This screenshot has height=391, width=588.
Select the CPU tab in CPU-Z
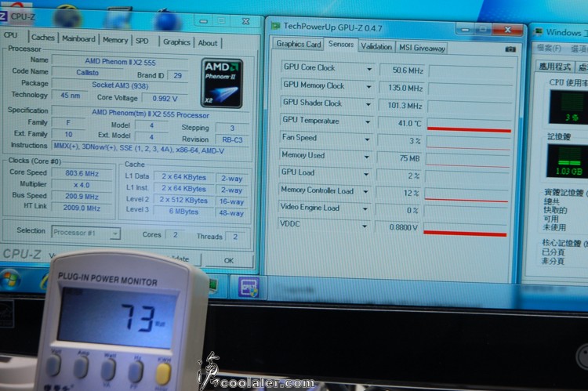coord(11,35)
